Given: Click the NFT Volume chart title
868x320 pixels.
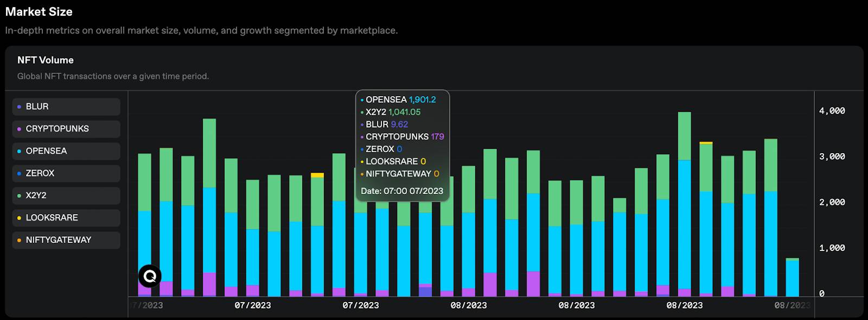Looking at the screenshot, I should pos(46,60).
